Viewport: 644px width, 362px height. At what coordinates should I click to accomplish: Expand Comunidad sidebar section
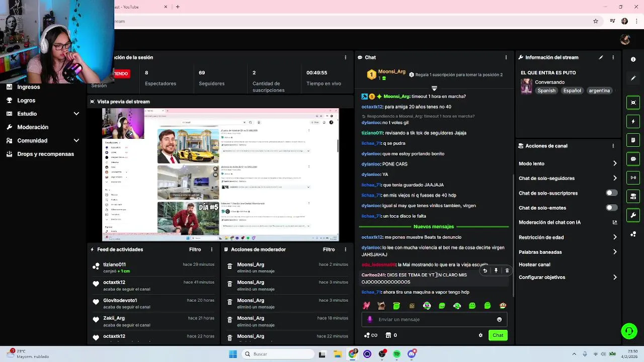coord(76,141)
